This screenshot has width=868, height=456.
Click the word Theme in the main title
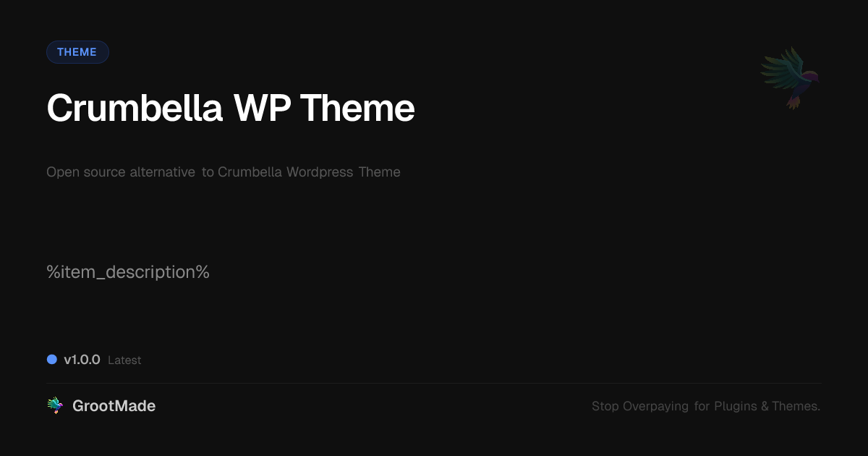pyautogui.click(x=358, y=108)
